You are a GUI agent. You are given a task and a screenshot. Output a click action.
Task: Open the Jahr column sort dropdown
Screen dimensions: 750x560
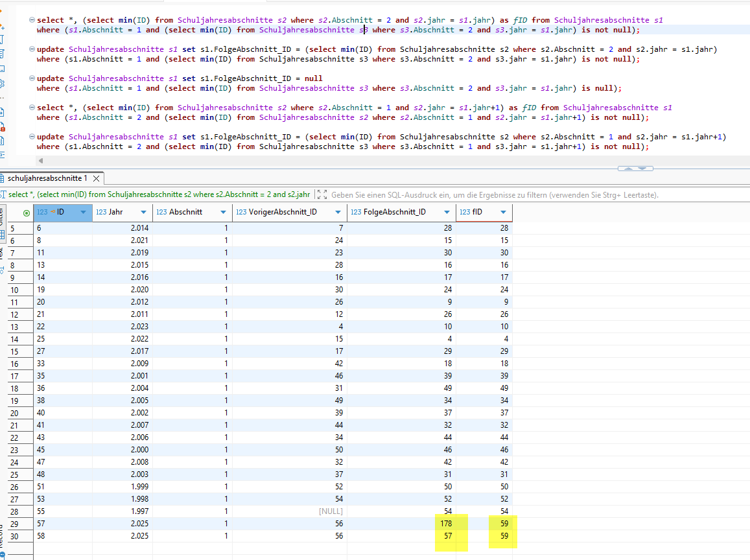[143, 212]
